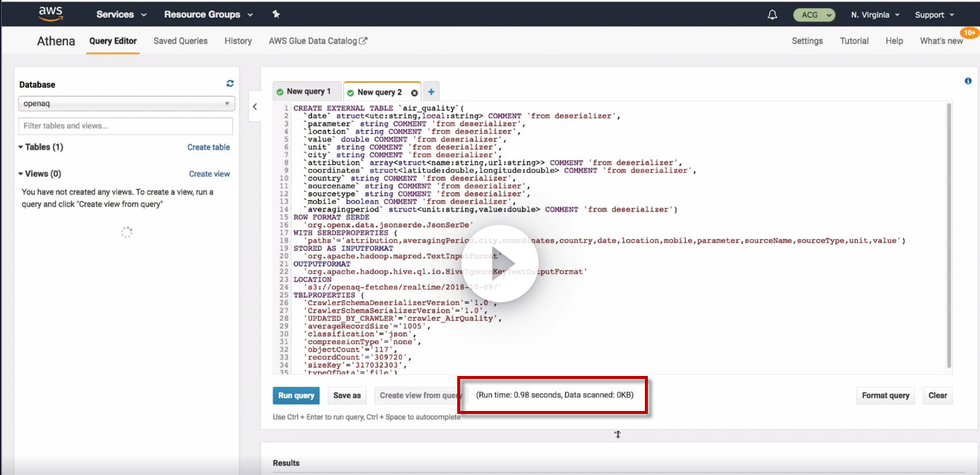Add a new query tab
Viewport: 980px width, 475px height.
[x=431, y=92]
